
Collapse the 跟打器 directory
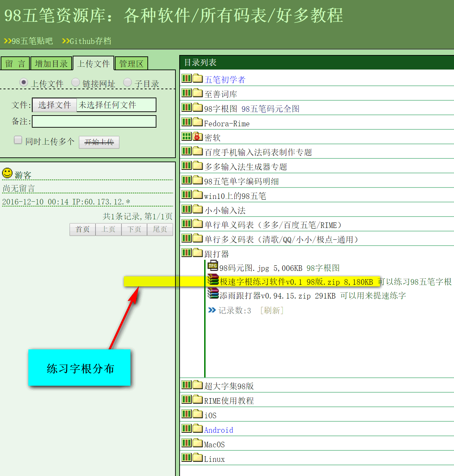pos(187,253)
